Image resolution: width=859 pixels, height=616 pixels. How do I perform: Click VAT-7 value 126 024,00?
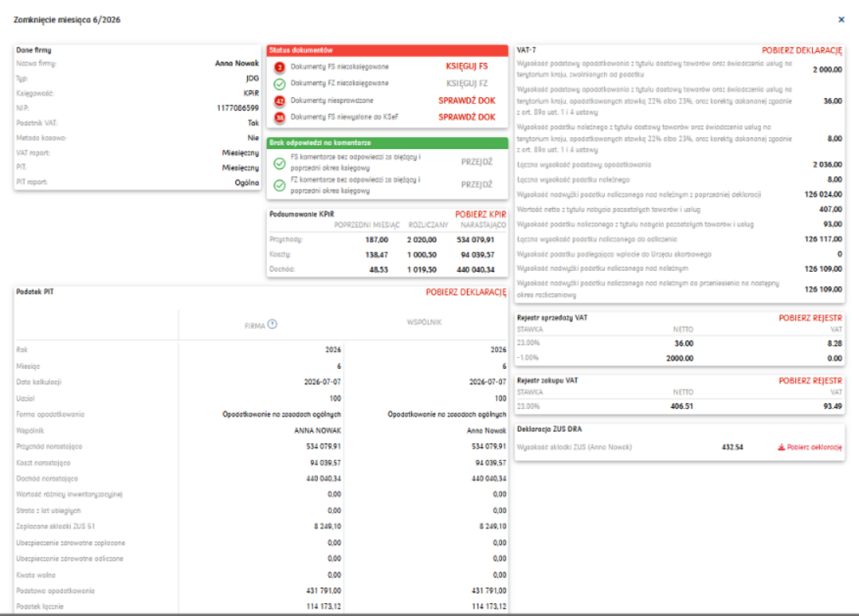[x=823, y=194]
